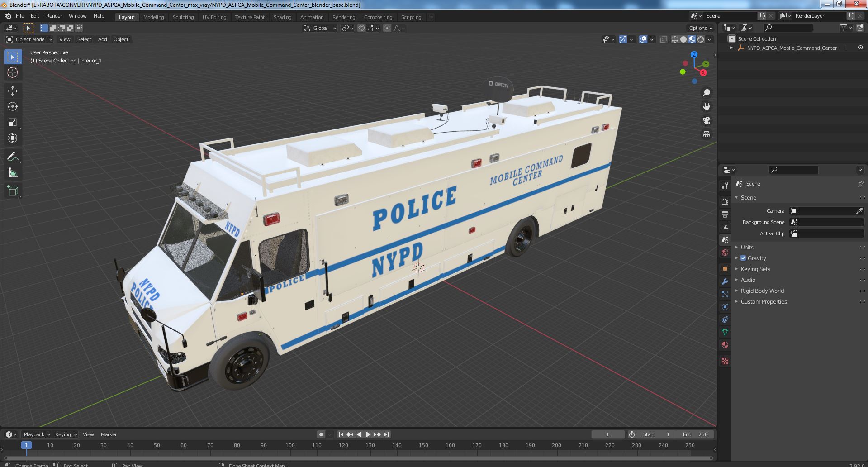Expand the Custom Properties panel
Image resolution: width=868 pixels, height=467 pixels.
[764, 301]
